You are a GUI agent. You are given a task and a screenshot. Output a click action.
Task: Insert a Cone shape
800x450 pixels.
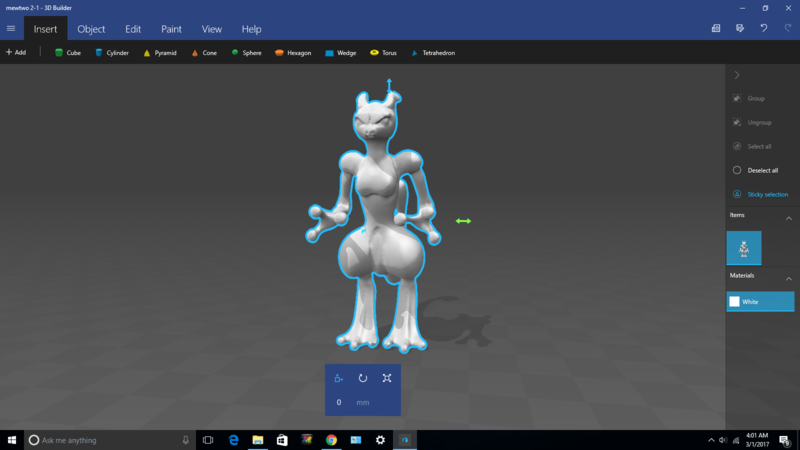(x=204, y=53)
